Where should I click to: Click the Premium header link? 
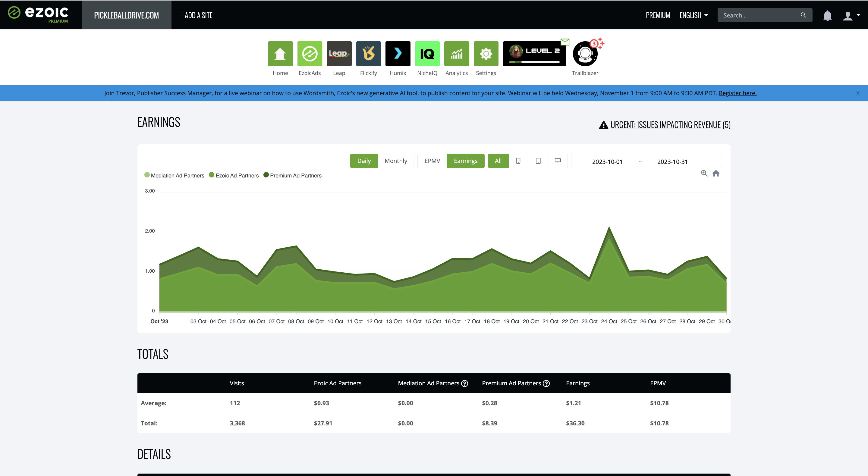[658, 15]
